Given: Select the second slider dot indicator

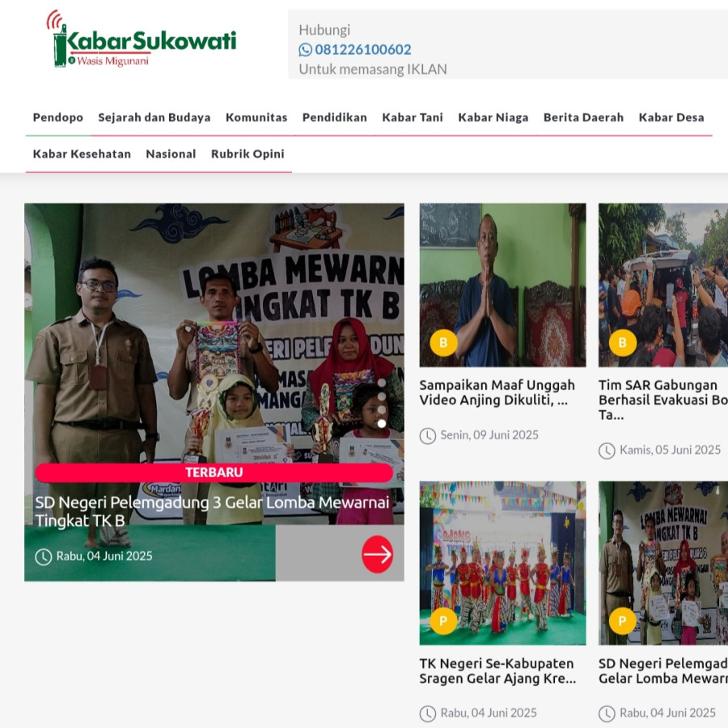Looking at the screenshot, I should (382, 396).
